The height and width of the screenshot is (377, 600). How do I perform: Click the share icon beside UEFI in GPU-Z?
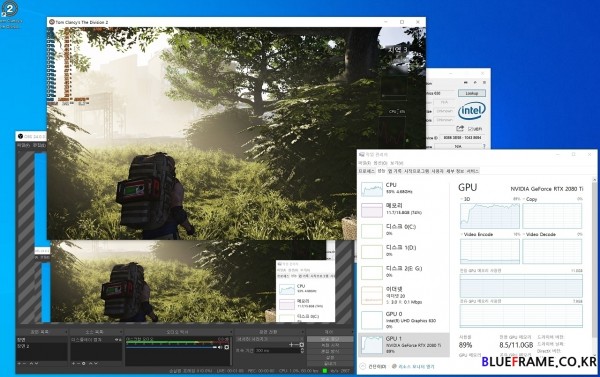click(x=460, y=129)
